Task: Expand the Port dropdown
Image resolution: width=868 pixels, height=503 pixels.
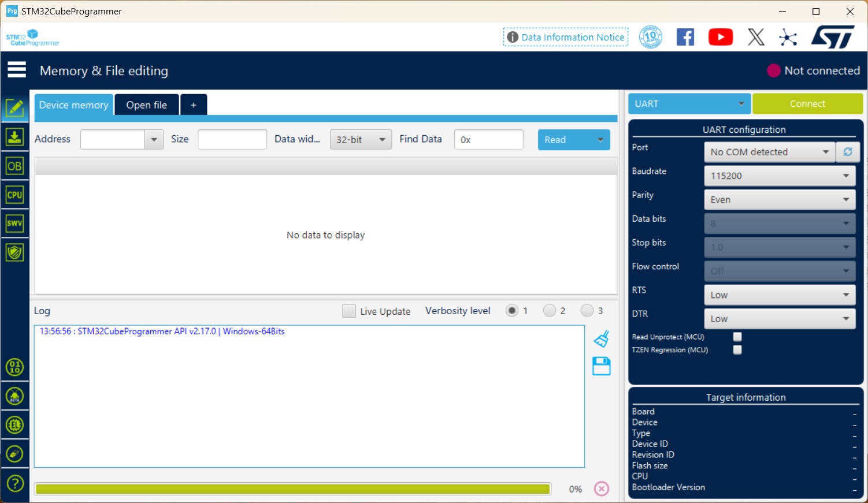Action: point(770,152)
